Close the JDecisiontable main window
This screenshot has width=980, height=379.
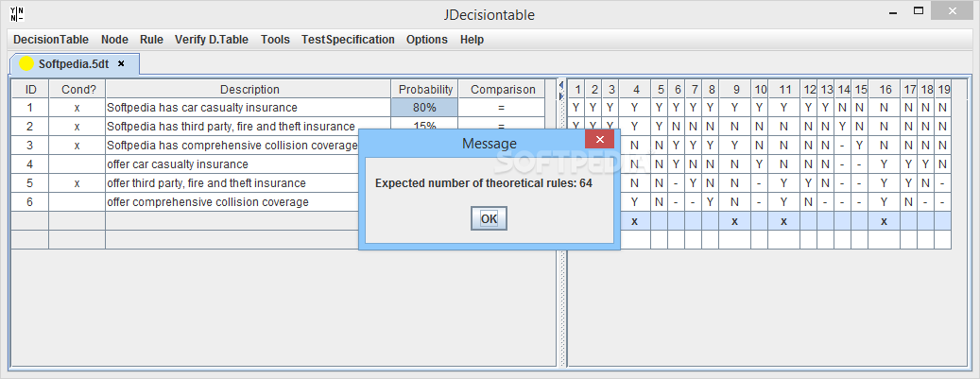click(x=953, y=10)
